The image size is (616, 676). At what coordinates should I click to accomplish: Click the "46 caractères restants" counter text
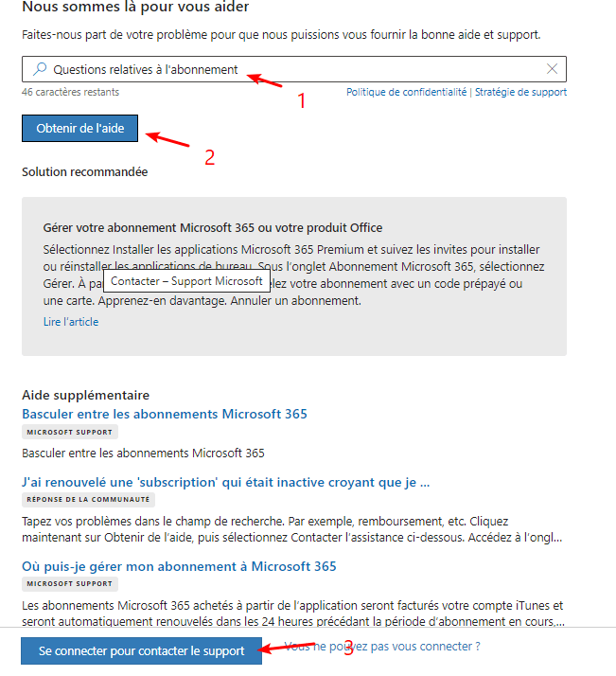(70, 92)
